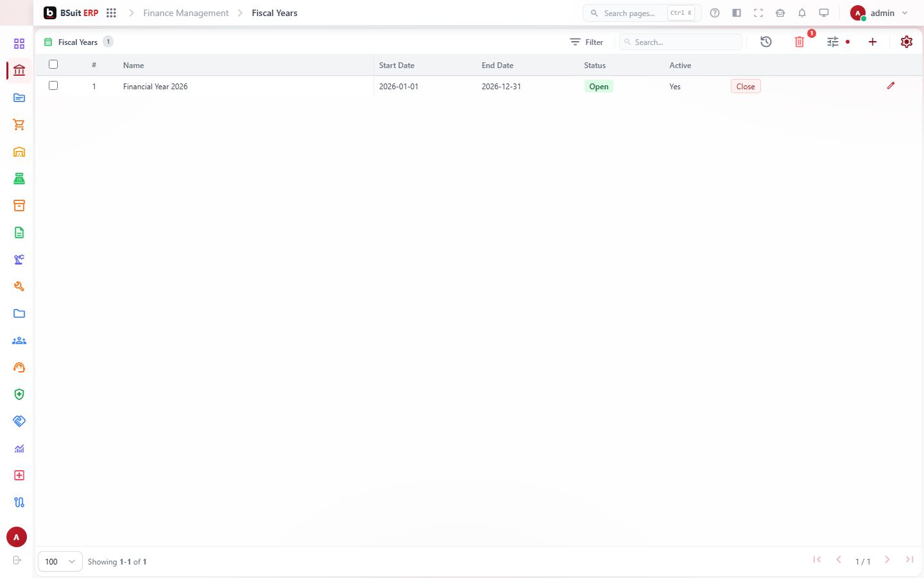The width and height of the screenshot is (924, 578).
Task: Click the Close button for Financial Year 2026
Action: coord(746,86)
